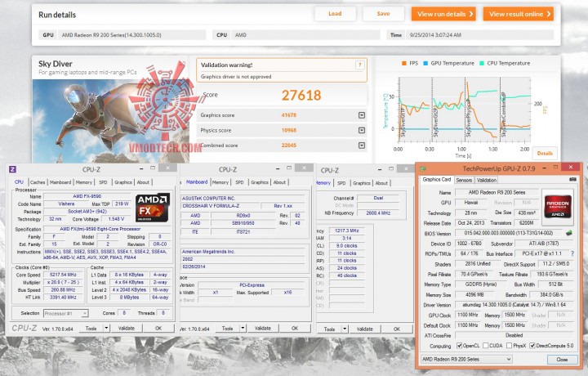588x376 pixels.
Task: Click OK in first CPU-Z window
Action: [x=158, y=329]
